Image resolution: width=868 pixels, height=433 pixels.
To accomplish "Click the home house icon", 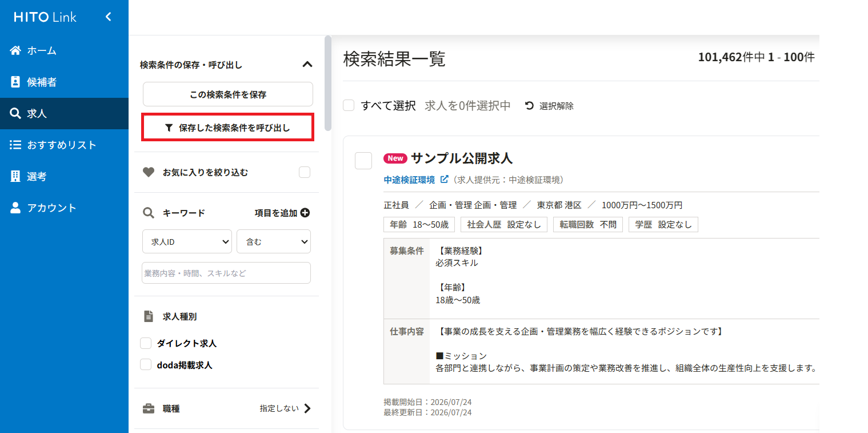I will [16, 50].
